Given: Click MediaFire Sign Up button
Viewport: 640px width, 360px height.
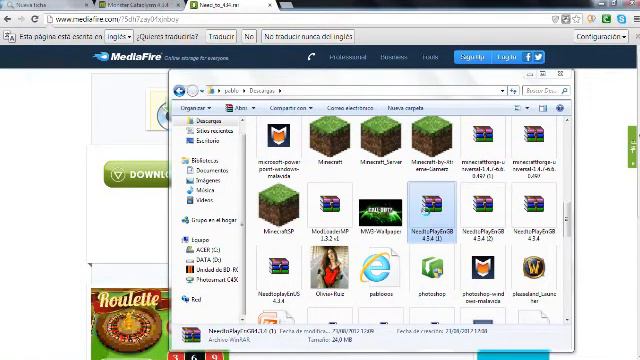Looking at the screenshot, I should pos(472,57).
